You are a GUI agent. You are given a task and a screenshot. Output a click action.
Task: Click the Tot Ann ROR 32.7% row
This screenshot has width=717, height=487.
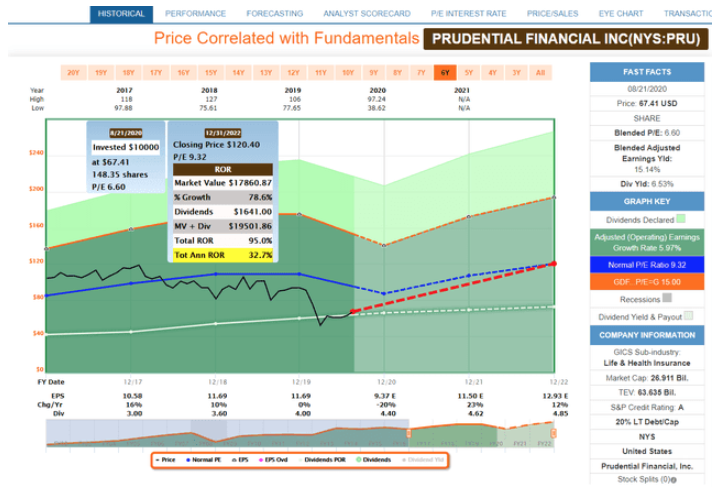[x=223, y=255]
